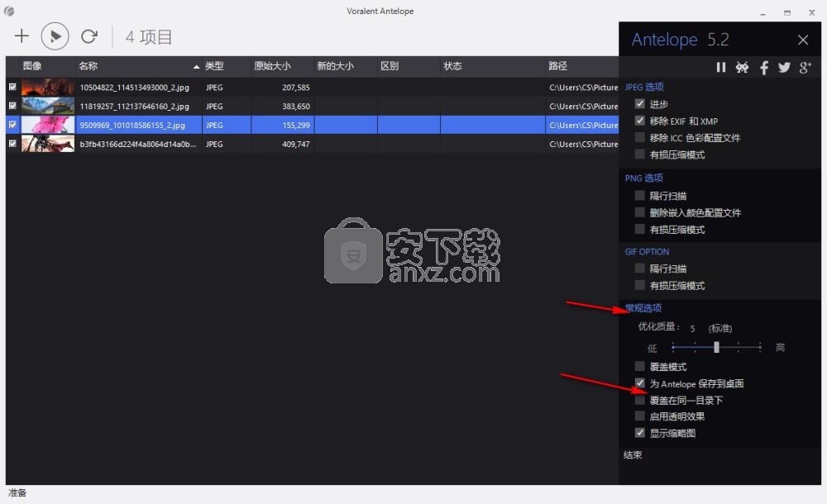
Task: Enable 覆盖模式 checkbox
Action: (x=640, y=366)
